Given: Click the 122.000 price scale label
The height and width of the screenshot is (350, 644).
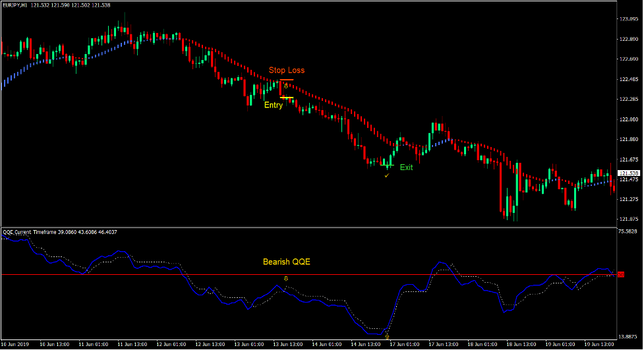Looking at the screenshot, I should coord(629,119).
